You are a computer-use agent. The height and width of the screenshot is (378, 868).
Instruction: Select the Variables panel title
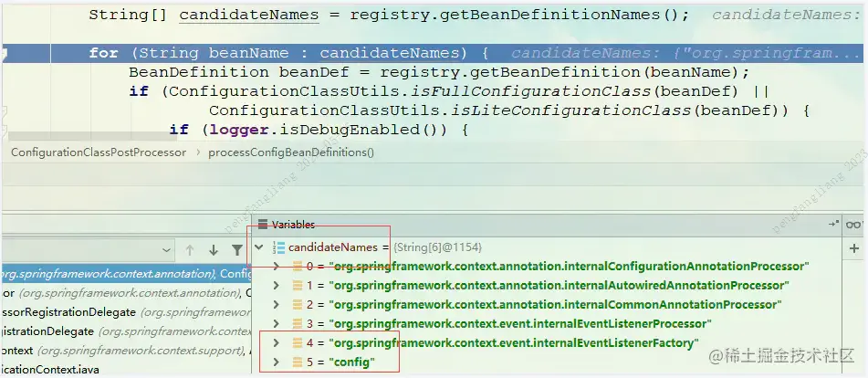tap(293, 224)
